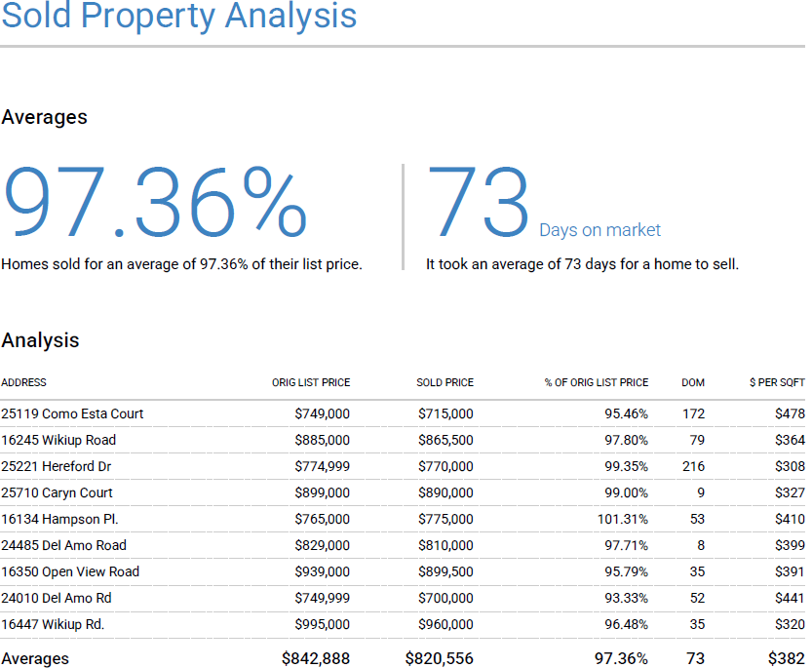Click address "24010 Del Amo Rd"
Image resolution: width=812 pixels, height=668 pixels.
click(x=57, y=598)
